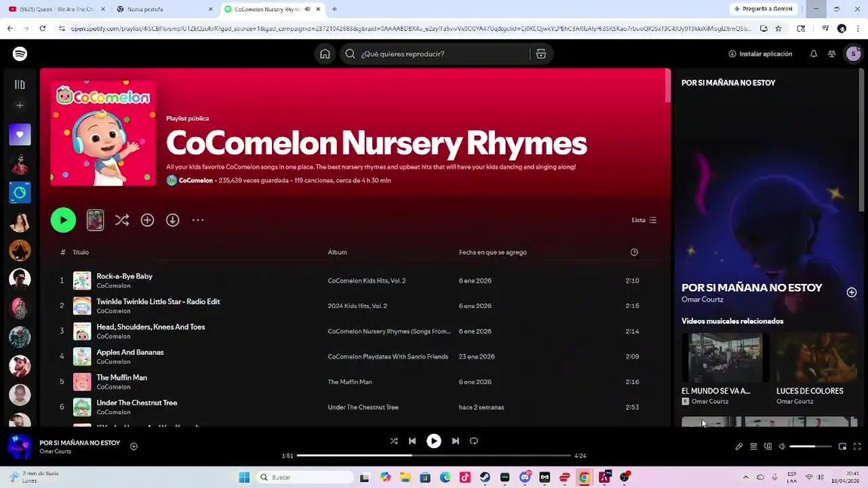
Task: Open Liked Songs in the sidebar
Action: click(x=20, y=134)
